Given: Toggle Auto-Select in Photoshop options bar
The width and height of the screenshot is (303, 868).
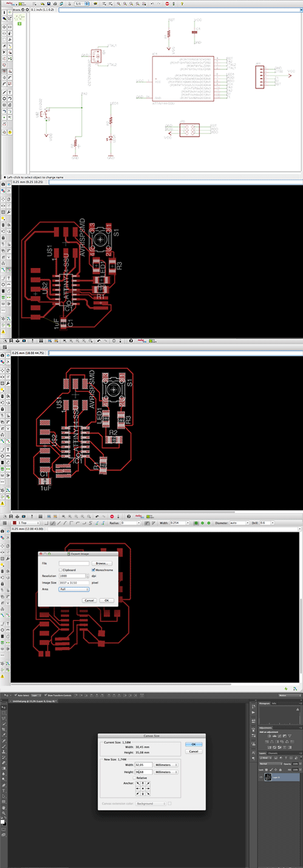Looking at the screenshot, I should pos(16,695).
